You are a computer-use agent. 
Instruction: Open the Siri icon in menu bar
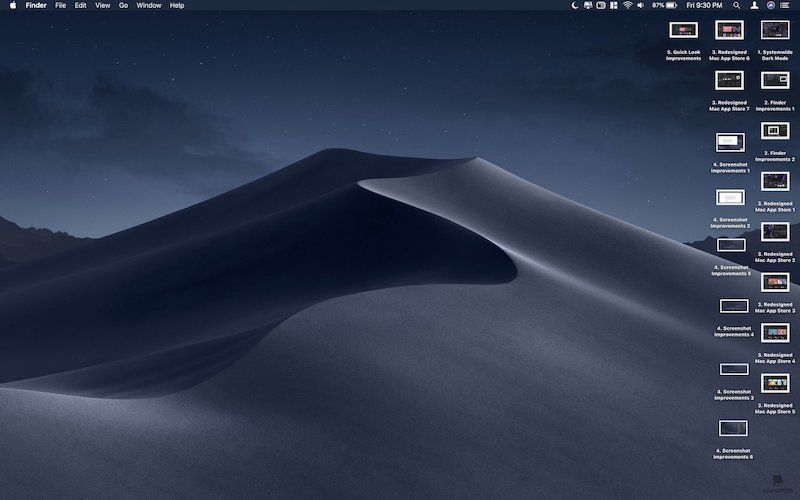(x=770, y=5)
